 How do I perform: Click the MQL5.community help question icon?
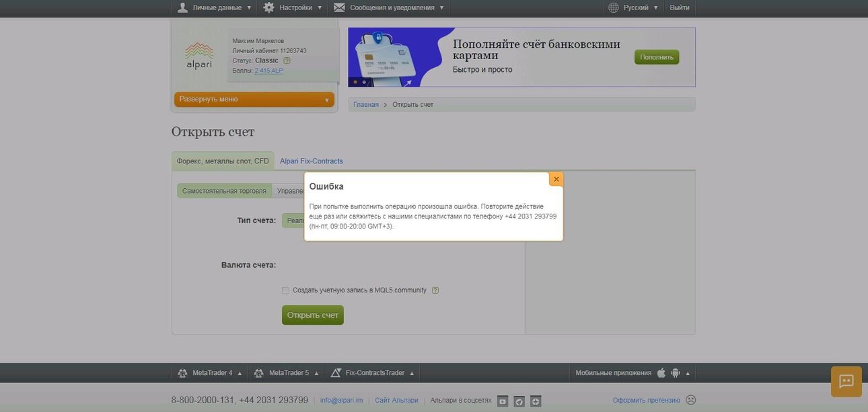coord(435,290)
